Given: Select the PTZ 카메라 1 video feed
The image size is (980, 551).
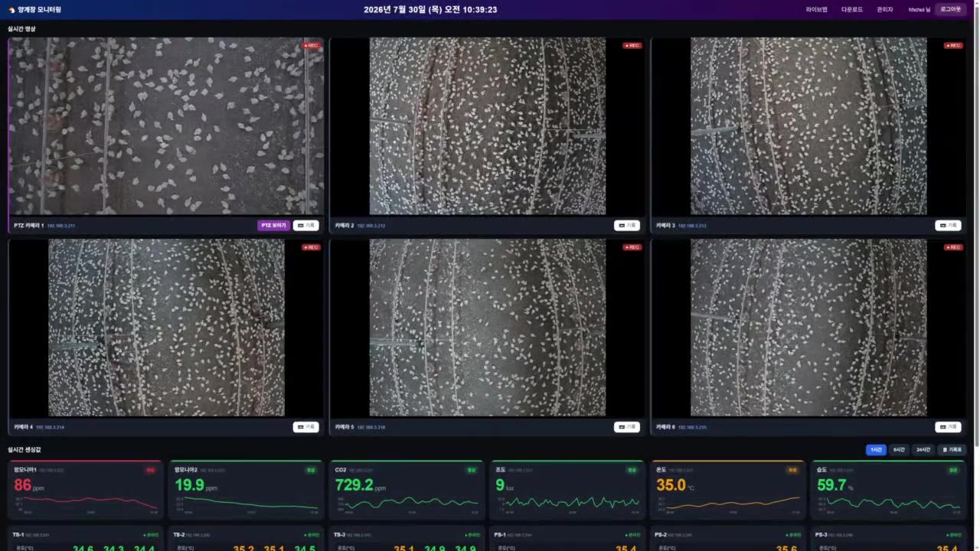Looking at the screenshot, I should click(166, 126).
